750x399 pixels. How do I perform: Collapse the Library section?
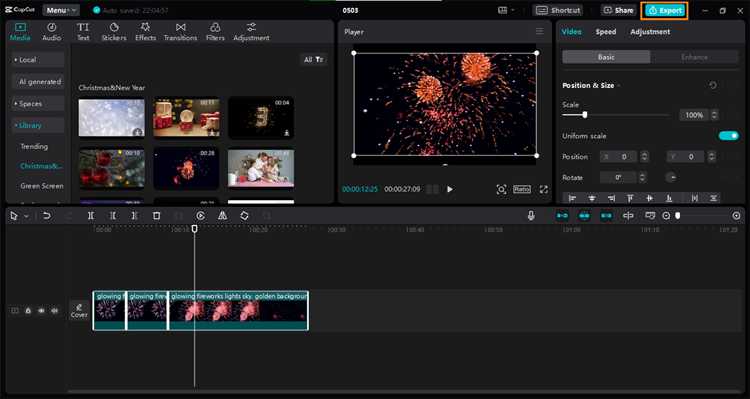(38, 125)
